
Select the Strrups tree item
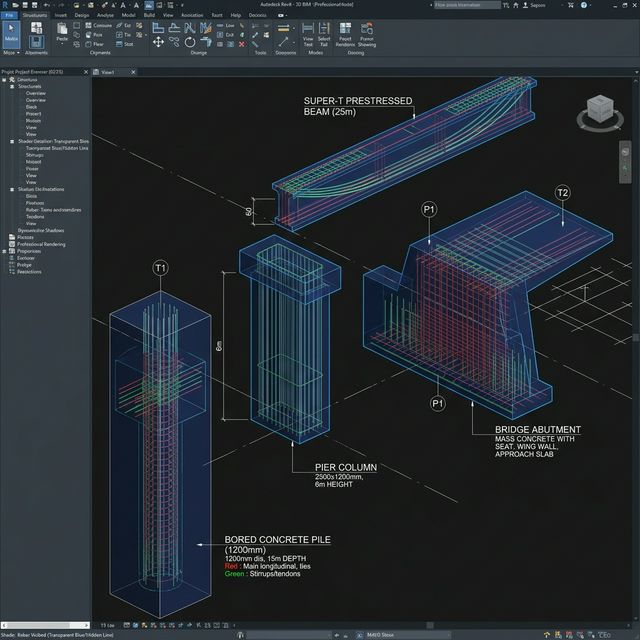click(x=34, y=155)
